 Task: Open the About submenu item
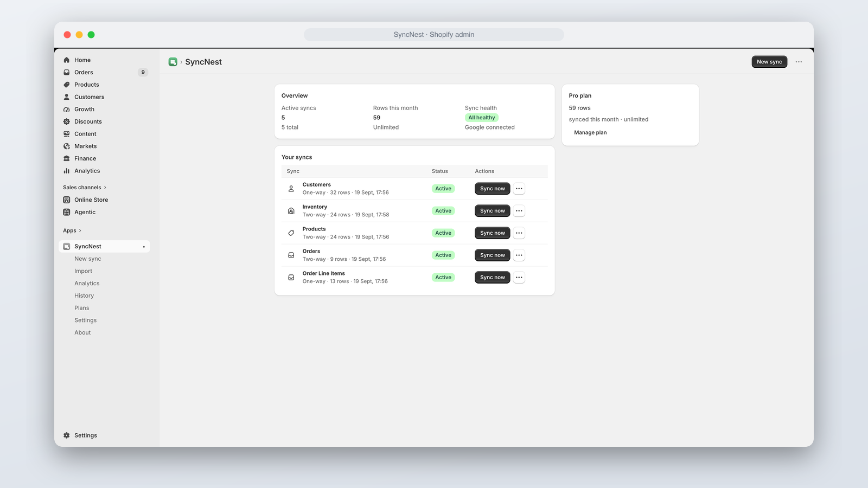(x=82, y=333)
